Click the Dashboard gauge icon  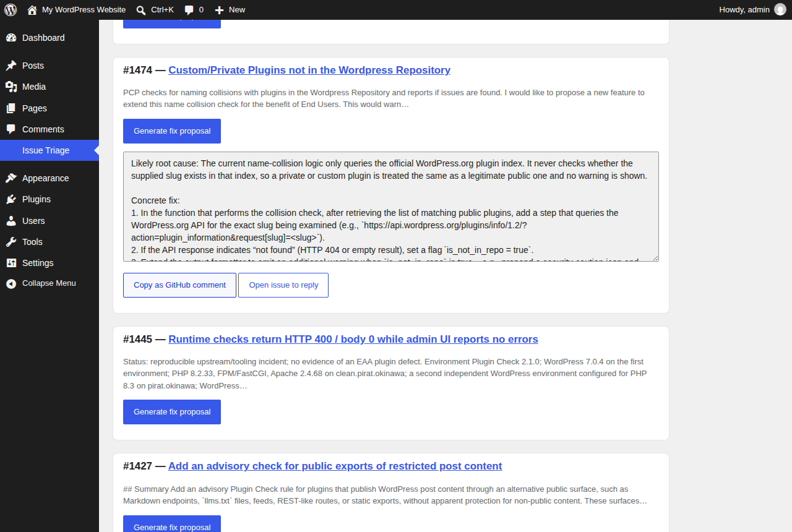pos(11,38)
